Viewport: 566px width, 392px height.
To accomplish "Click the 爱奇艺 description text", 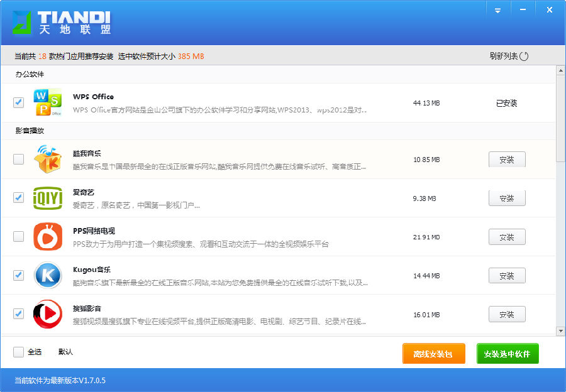I will (136, 205).
